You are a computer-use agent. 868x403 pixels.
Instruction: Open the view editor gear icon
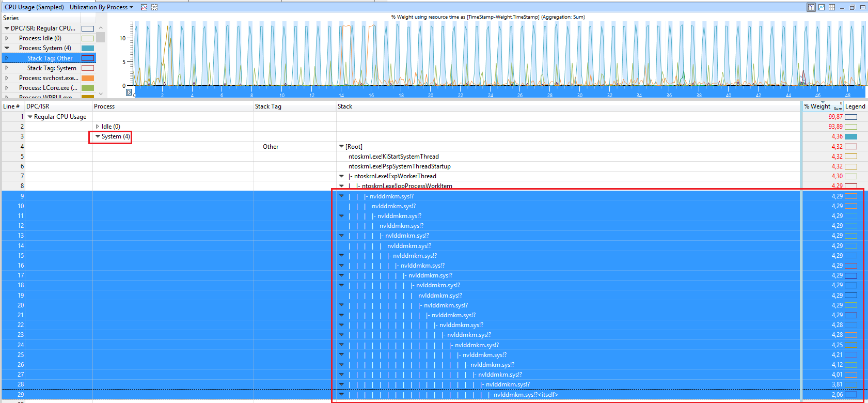154,7
